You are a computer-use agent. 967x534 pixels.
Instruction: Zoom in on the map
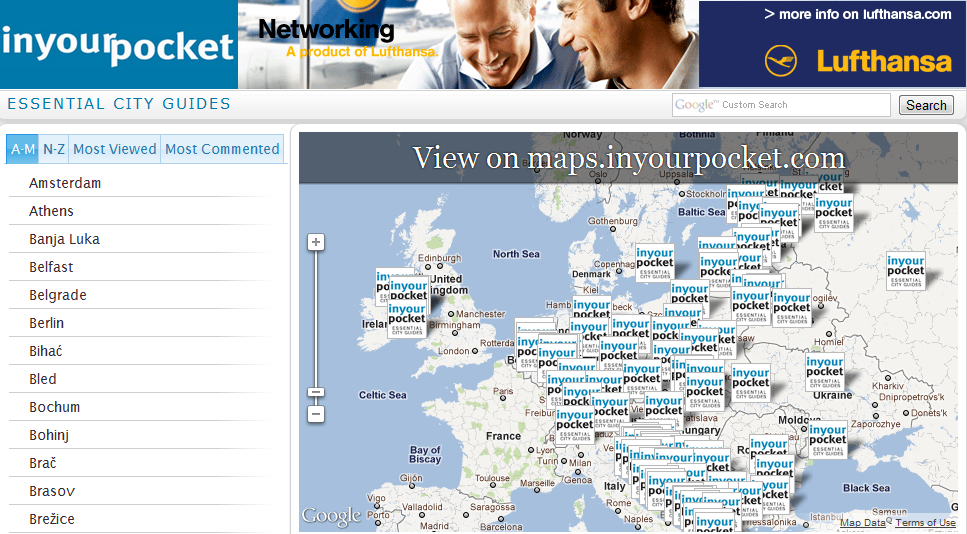coord(316,242)
